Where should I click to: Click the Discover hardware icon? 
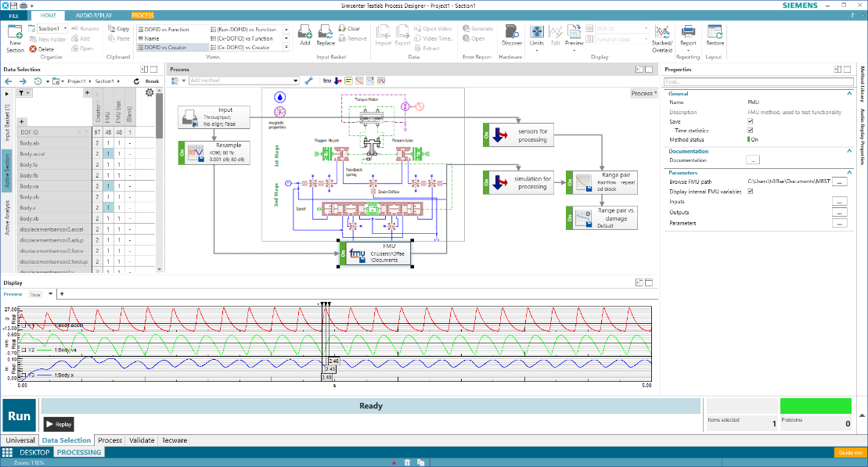pos(512,34)
